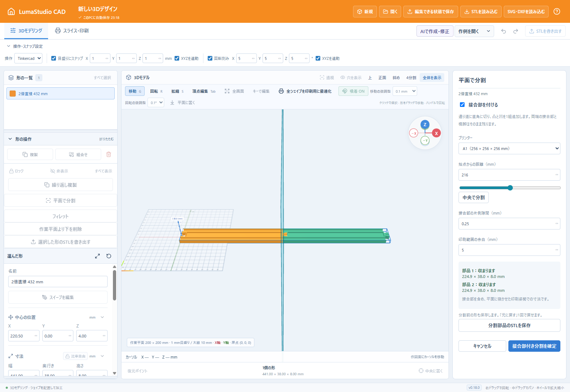Click the 接合部付き分割を確定 button
The image size is (570, 392).
coord(534,346)
